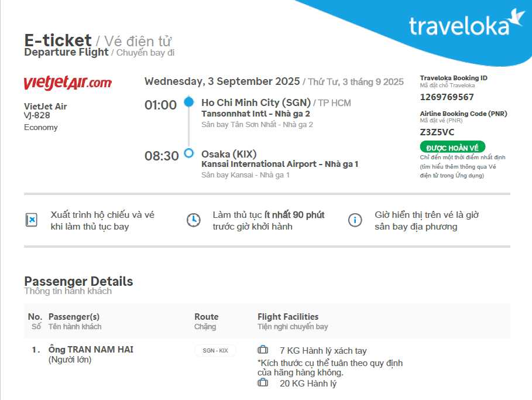Click the flight number VJ-828
This screenshot has width=532, height=400.
coord(37,115)
